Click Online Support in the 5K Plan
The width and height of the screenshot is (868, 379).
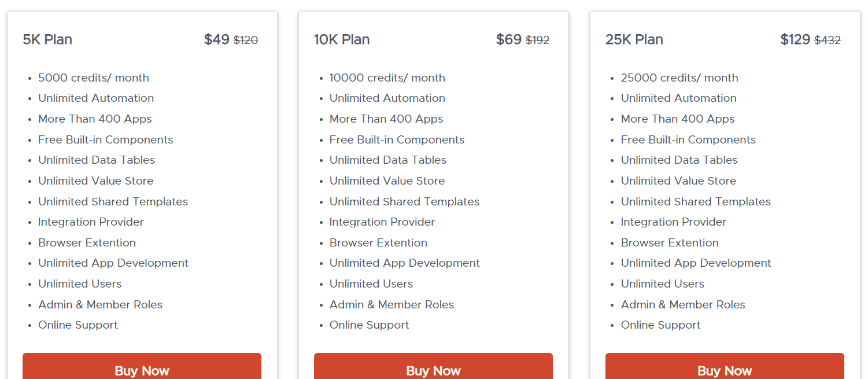[77, 325]
